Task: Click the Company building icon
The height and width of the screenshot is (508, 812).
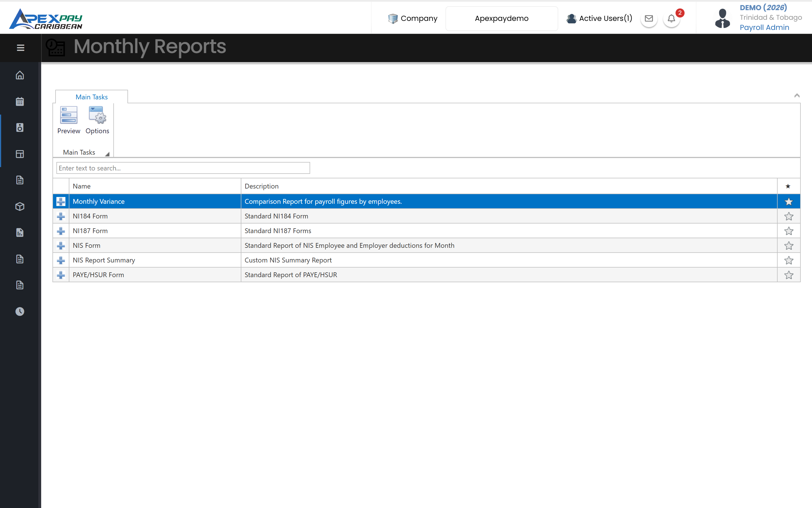Action: (x=393, y=18)
